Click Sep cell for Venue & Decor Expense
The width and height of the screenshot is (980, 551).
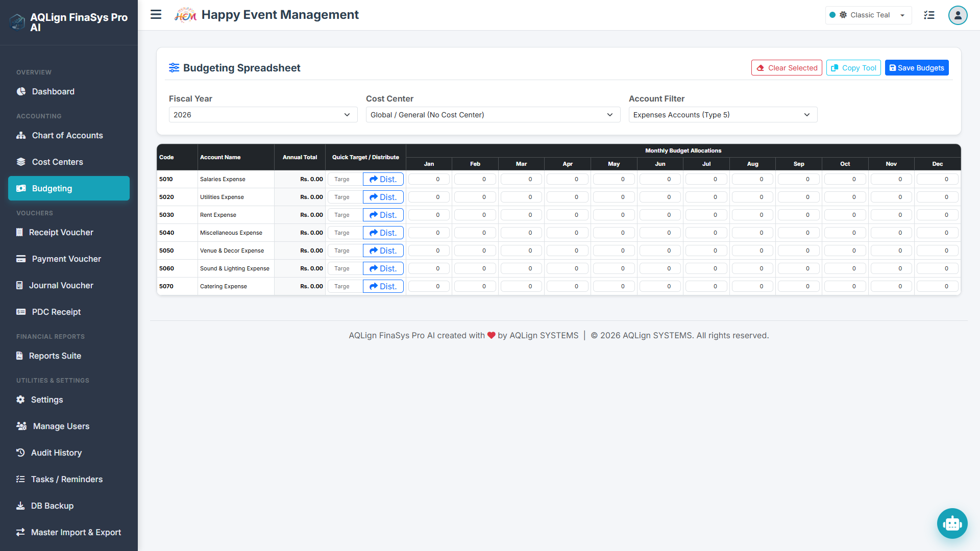click(799, 251)
